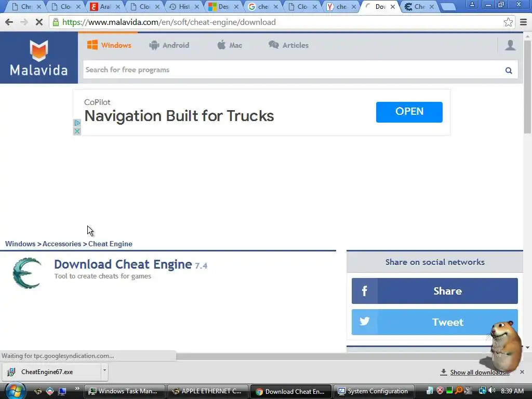The width and height of the screenshot is (532, 399).
Task: Tweet this page
Action: (x=435, y=322)
